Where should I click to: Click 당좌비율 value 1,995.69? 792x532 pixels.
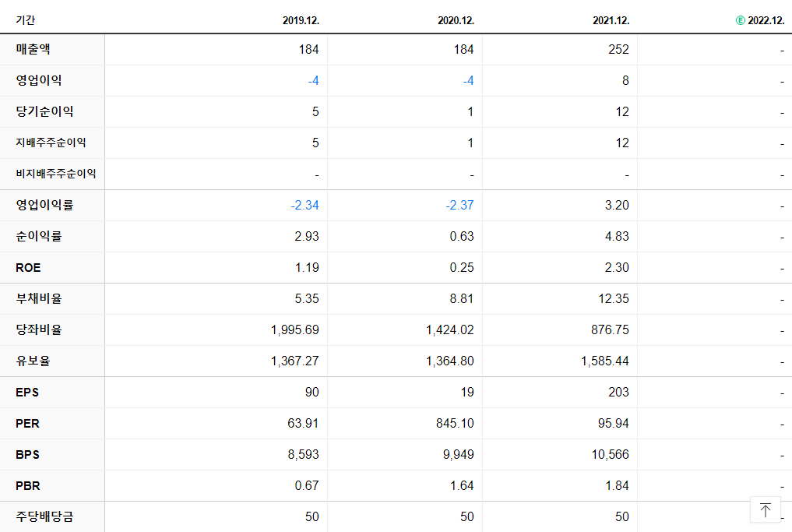point(295,330)
